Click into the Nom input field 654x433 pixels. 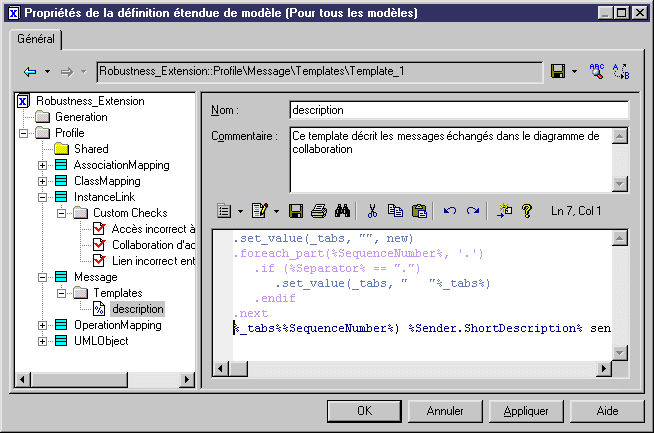458,109
